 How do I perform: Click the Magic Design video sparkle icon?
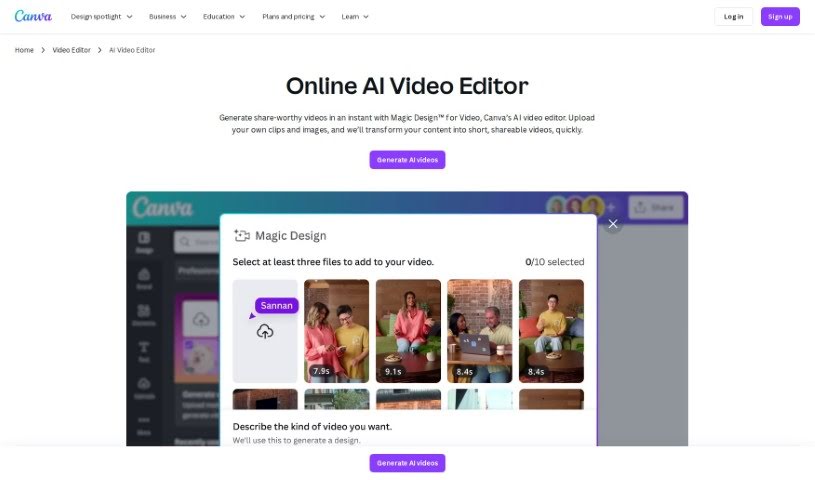click(242, 236)
